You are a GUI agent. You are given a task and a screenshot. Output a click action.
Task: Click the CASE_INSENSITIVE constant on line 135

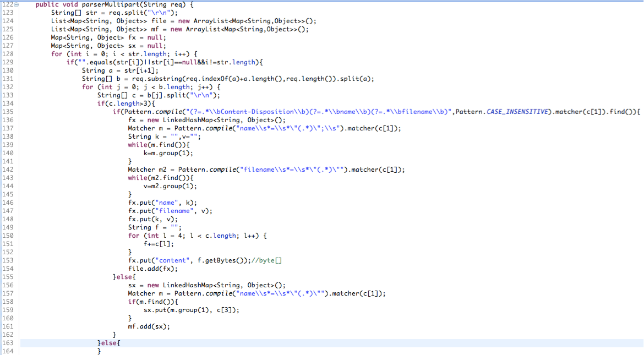[517, 112]
